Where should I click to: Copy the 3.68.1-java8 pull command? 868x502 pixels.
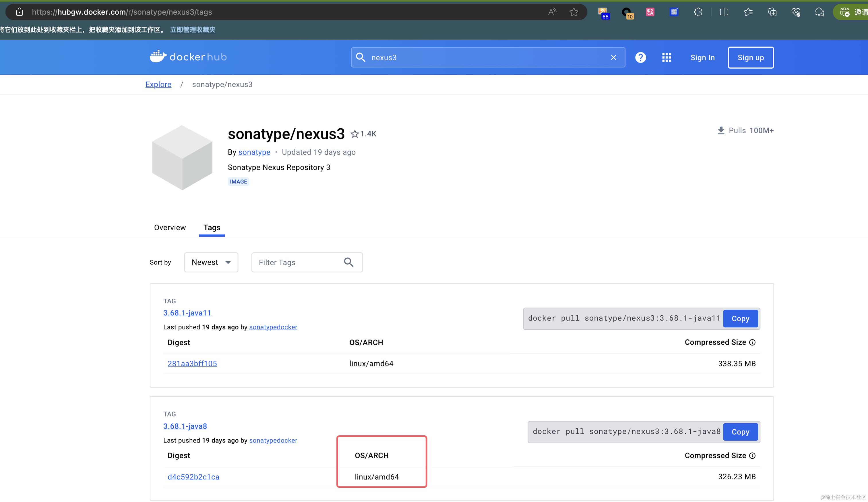[x=740, y=432]
